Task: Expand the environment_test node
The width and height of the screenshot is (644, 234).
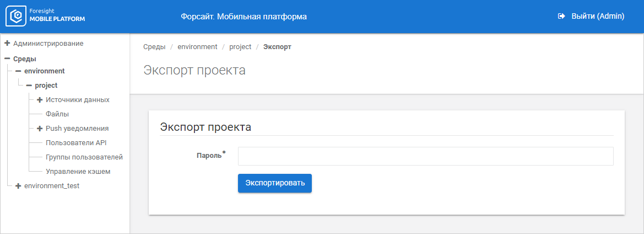Action: click(x=18, y=186)
